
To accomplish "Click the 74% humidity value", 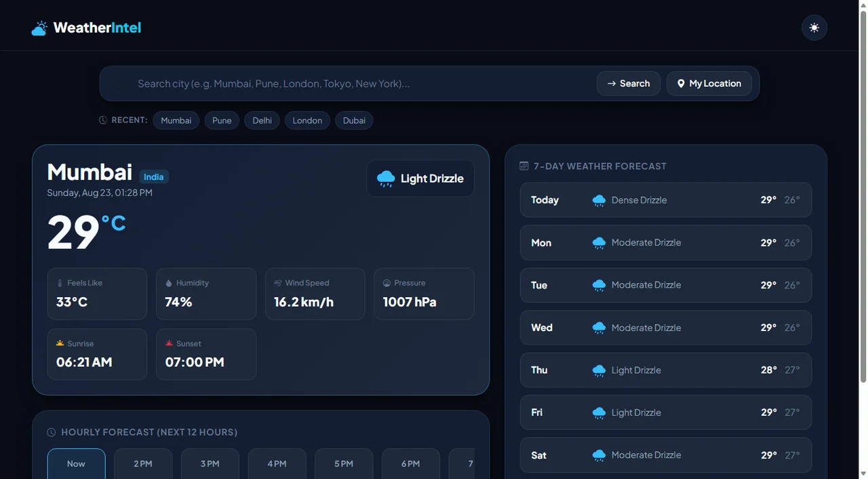I will coord(178,302).
